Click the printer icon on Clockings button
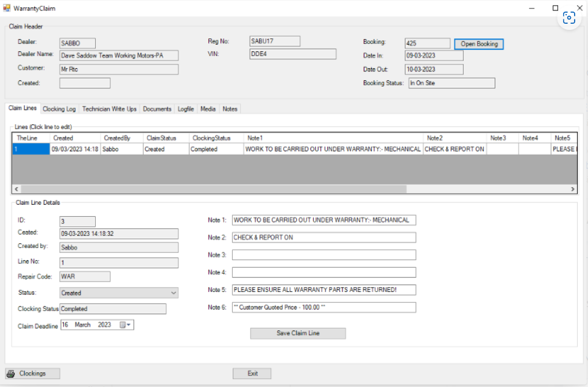 (11, 374)
